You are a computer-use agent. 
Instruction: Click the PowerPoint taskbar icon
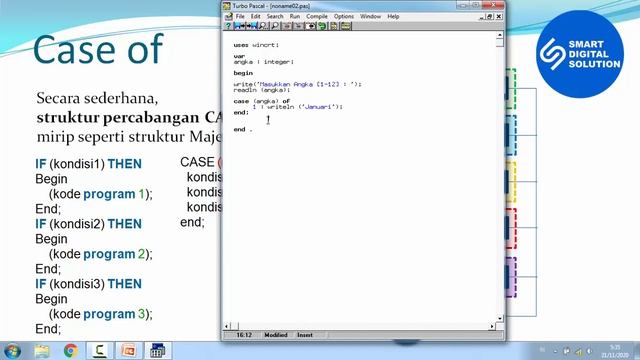click(x=129, y=351)
